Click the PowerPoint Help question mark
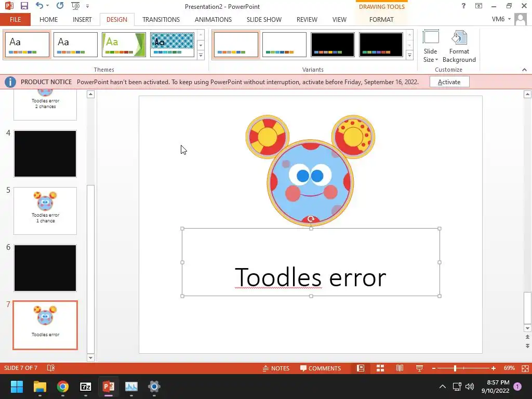 (x=463, y=6)
